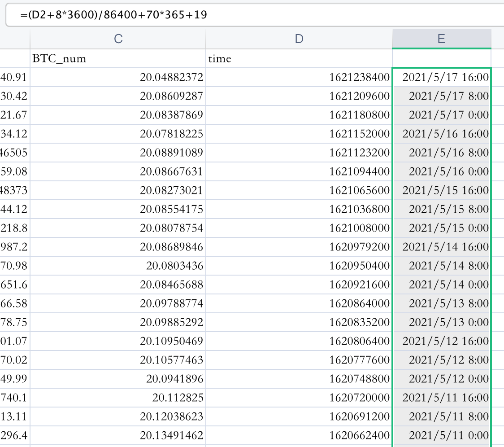The width and height of the screenshot is (504, 447).
Task: Select cell with value 20.08465688
Action: [118, 285]
